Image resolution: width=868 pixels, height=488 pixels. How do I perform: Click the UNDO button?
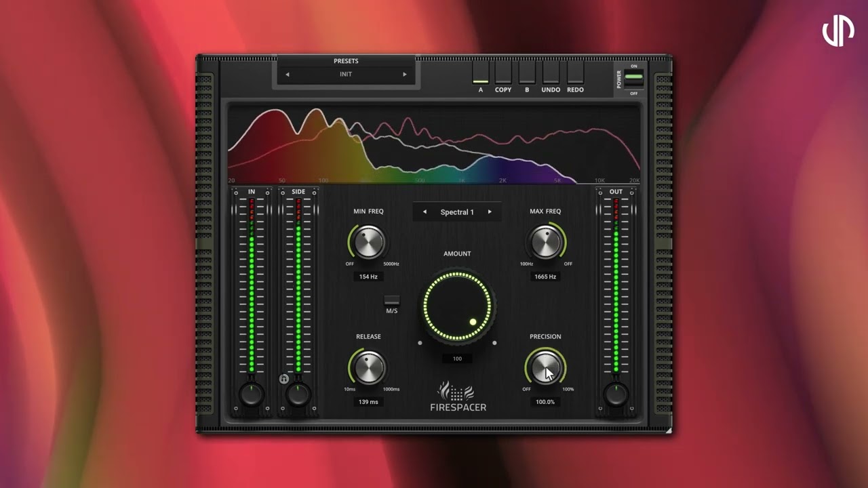(x=551, y=73)
